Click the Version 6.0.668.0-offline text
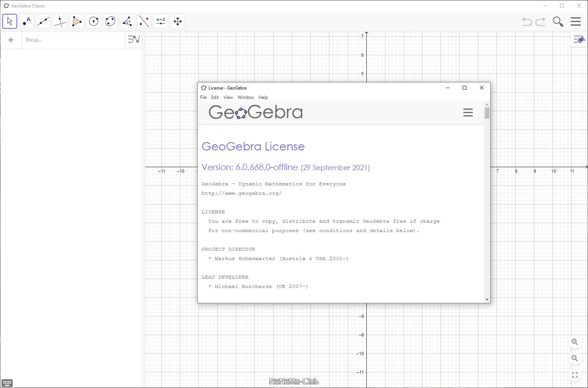The height and width of the screenshot is (388, 588). coord(250,167)
